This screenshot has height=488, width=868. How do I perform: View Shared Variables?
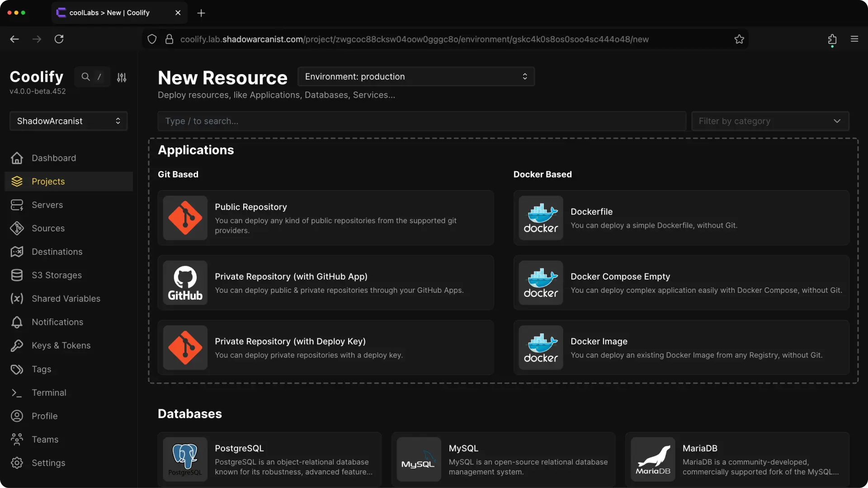point(66,298)
